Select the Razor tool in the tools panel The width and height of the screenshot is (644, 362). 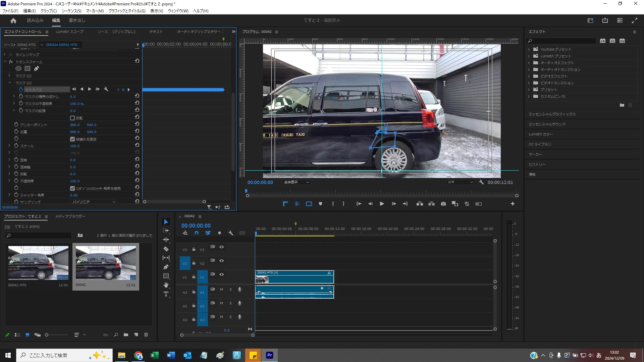point(166,249)
